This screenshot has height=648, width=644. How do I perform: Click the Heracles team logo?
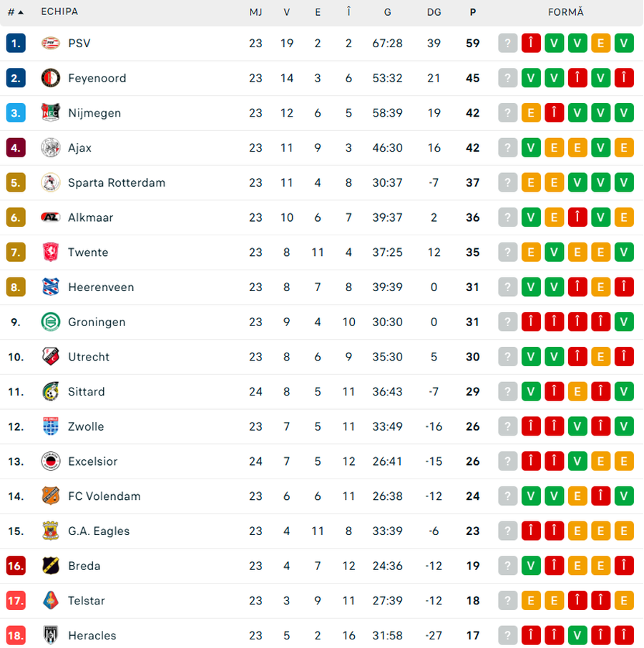point(51,635)
